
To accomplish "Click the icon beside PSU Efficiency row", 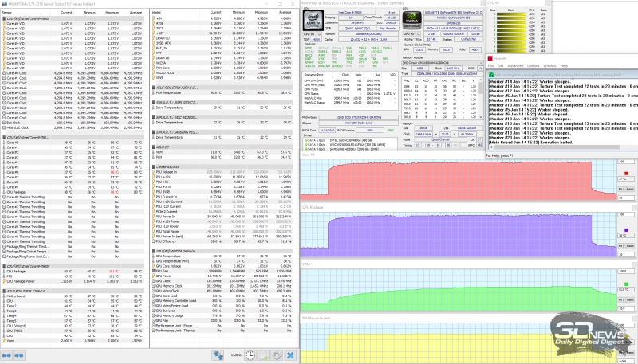I will click(153, 241).
